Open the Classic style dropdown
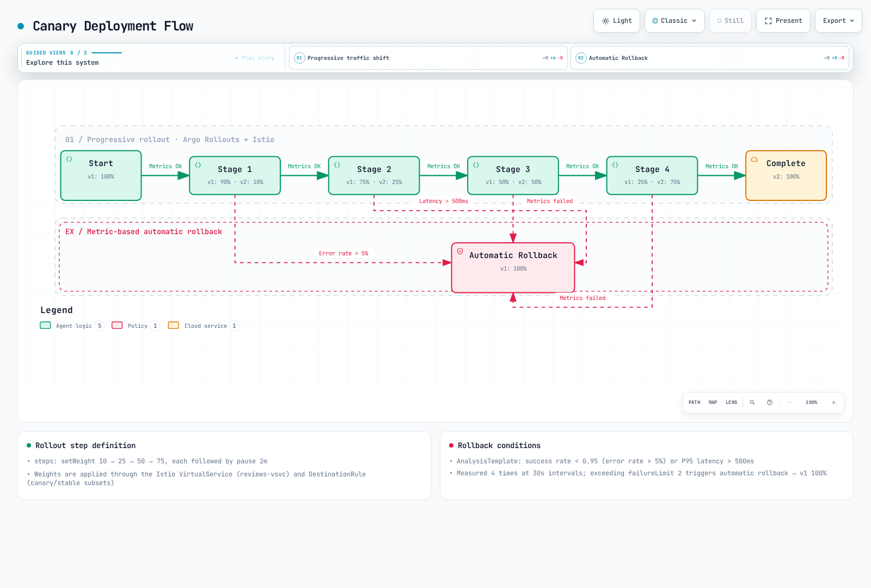871x588 pixels. click(674, 21)
